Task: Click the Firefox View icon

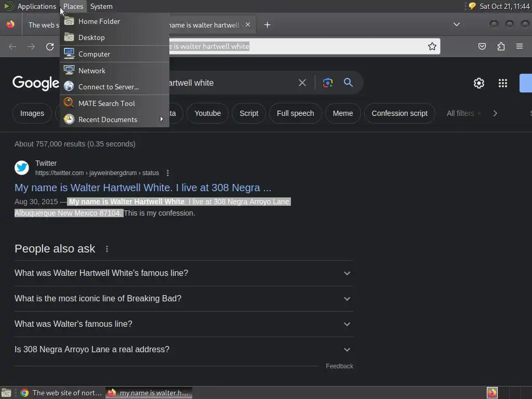Action: 10,24
